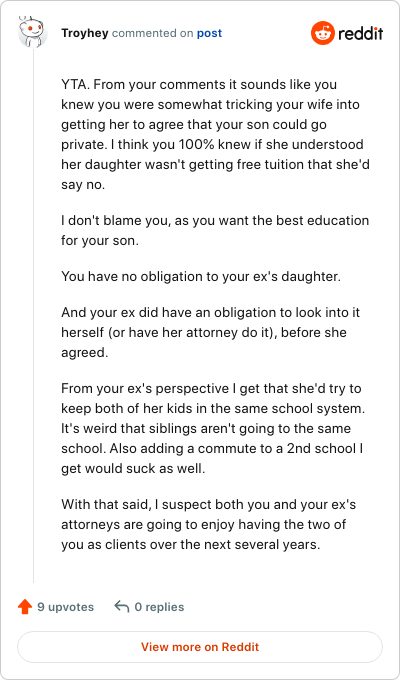Open the "0 replies" label
400x680 pixels.
[x=159, y=607]
